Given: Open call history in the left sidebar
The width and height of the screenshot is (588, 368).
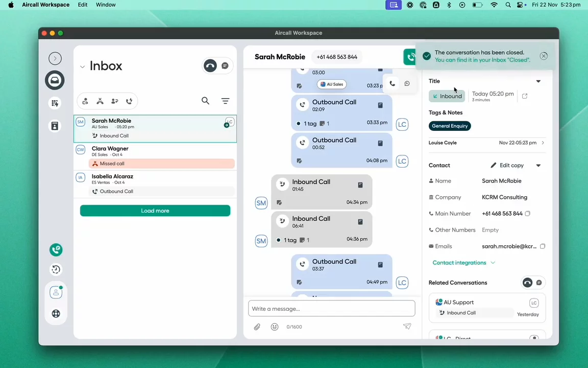Looking at the screenshot, I should coord(56,269).
